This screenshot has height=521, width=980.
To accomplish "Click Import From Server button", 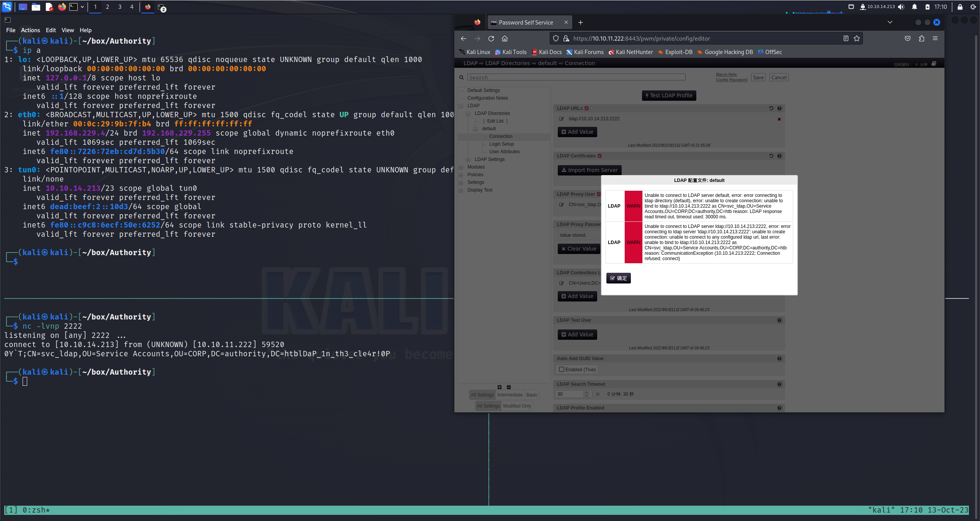I will coord(590,170).
